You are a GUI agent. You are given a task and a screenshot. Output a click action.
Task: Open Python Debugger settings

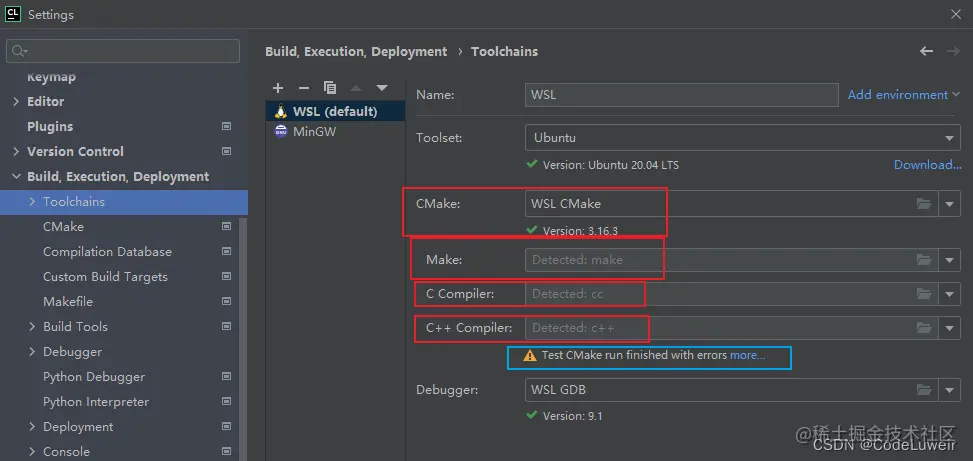point(94,377)
